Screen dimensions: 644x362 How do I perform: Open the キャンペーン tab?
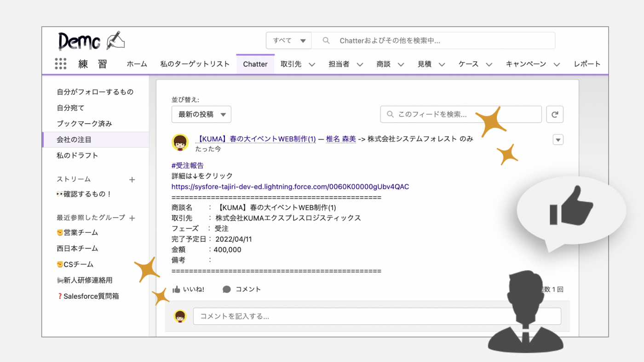click(x=526, y=64)
